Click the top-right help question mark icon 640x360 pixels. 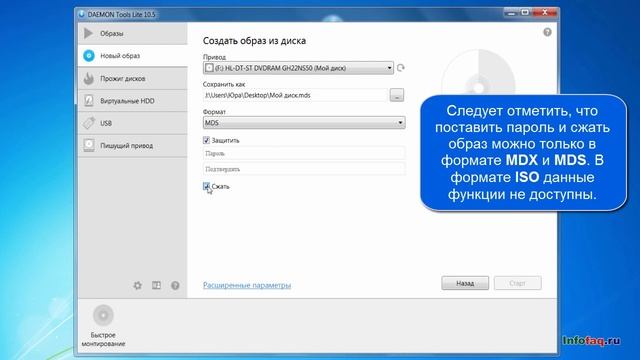pyautogui.click(x=547, y=32)
